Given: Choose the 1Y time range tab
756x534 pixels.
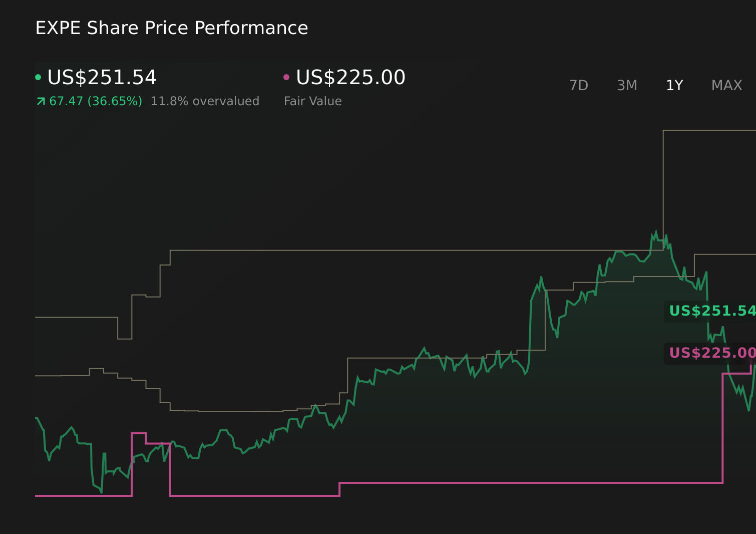Looking at the screenshot, I should (x=674, y=86).
